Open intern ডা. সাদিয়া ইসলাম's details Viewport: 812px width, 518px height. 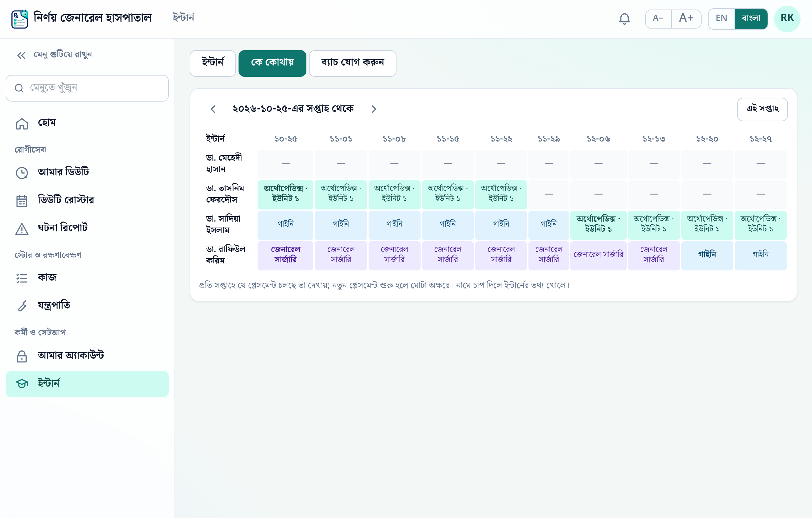pos(223,224)
